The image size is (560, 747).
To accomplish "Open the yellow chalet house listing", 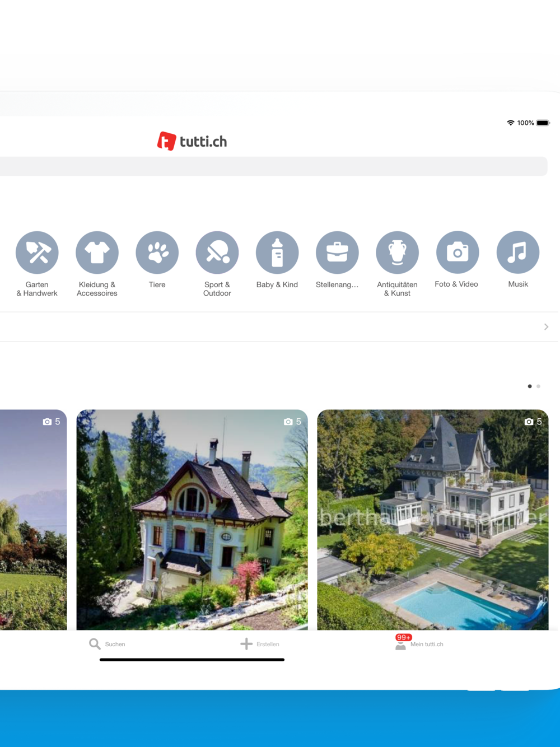I will click(x=192, y=520).
